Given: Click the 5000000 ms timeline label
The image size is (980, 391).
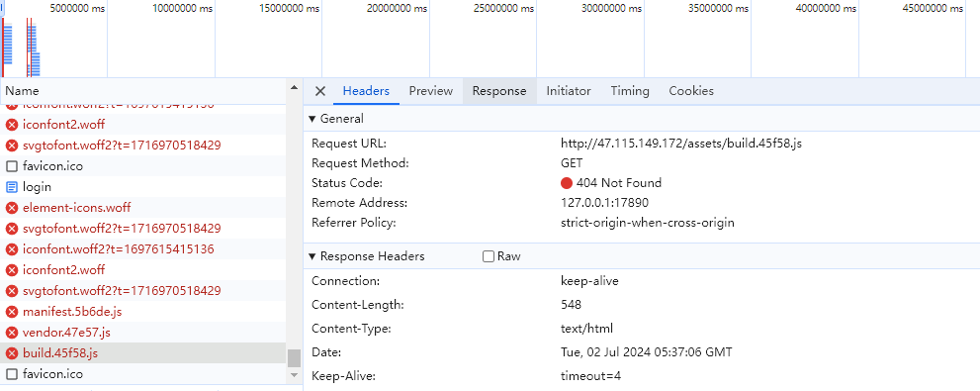Looking at the screenshot, I should click(77, 9).
